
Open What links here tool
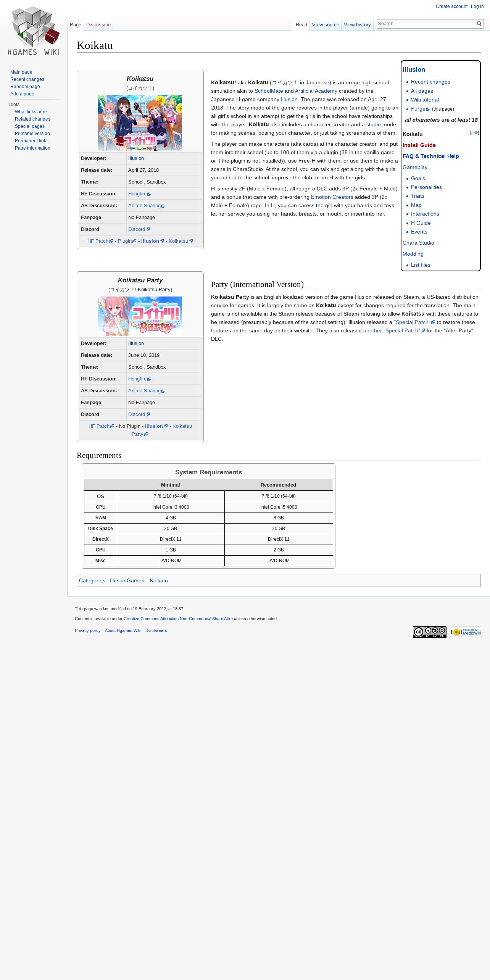[x=31, y=112]
